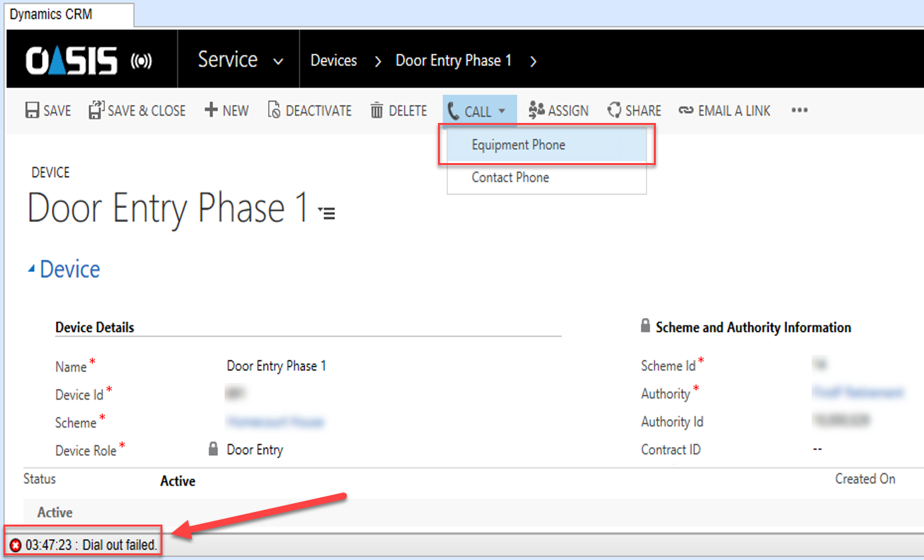
Task: Click the DEACTIVATE button label
Action: click(319, 111)
